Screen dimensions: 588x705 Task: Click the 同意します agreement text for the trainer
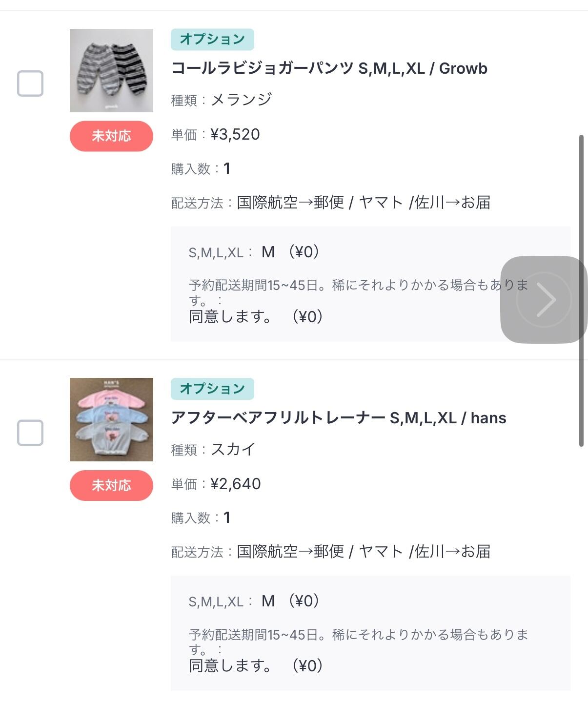click(x=230, y=666)
